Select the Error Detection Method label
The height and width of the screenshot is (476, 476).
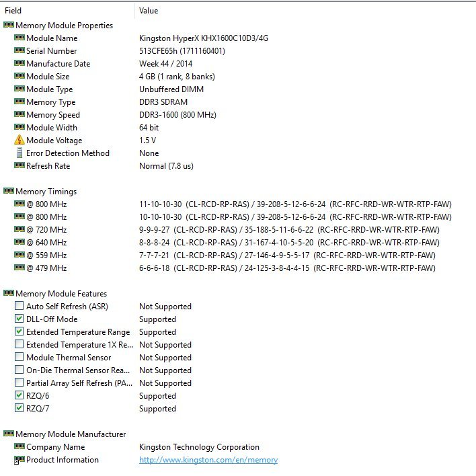pyautogui.click(x=68, y=153)
